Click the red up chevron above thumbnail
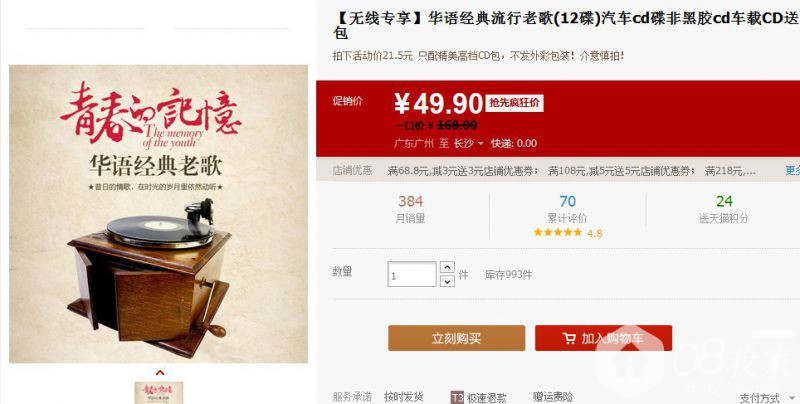 coord(160,372)
